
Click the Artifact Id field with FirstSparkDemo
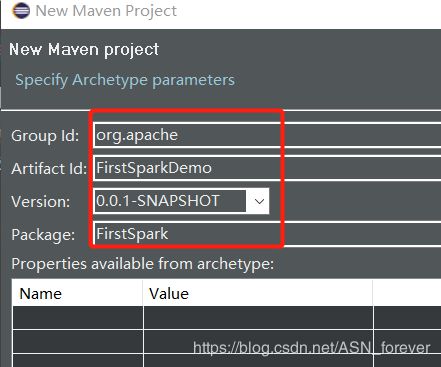(268, 168)
